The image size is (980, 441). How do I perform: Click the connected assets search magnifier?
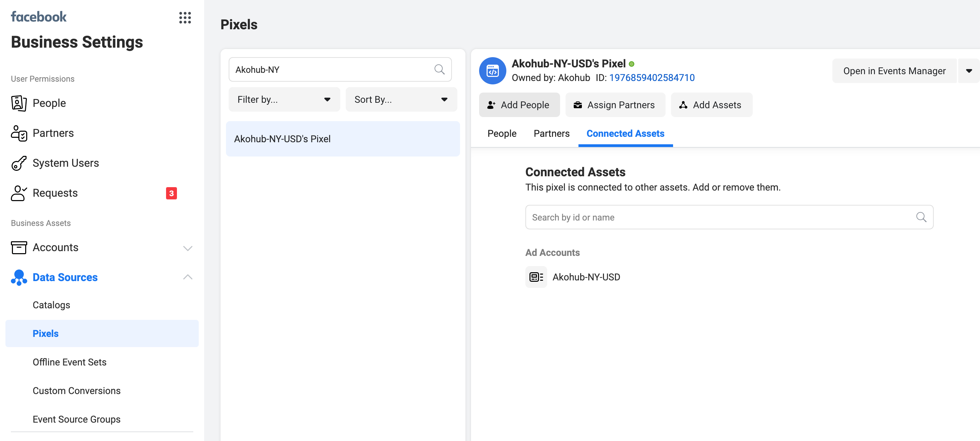[921, 217]
